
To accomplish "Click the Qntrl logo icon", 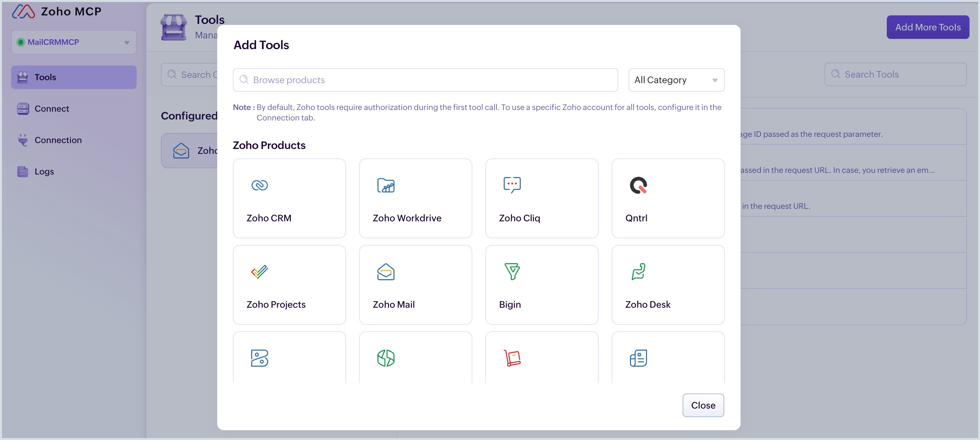I will [639, 185].
